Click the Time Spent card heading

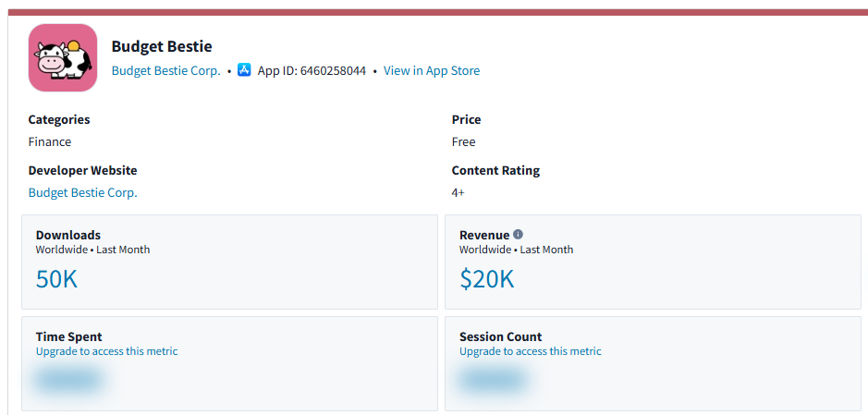(x=69, y=337)
